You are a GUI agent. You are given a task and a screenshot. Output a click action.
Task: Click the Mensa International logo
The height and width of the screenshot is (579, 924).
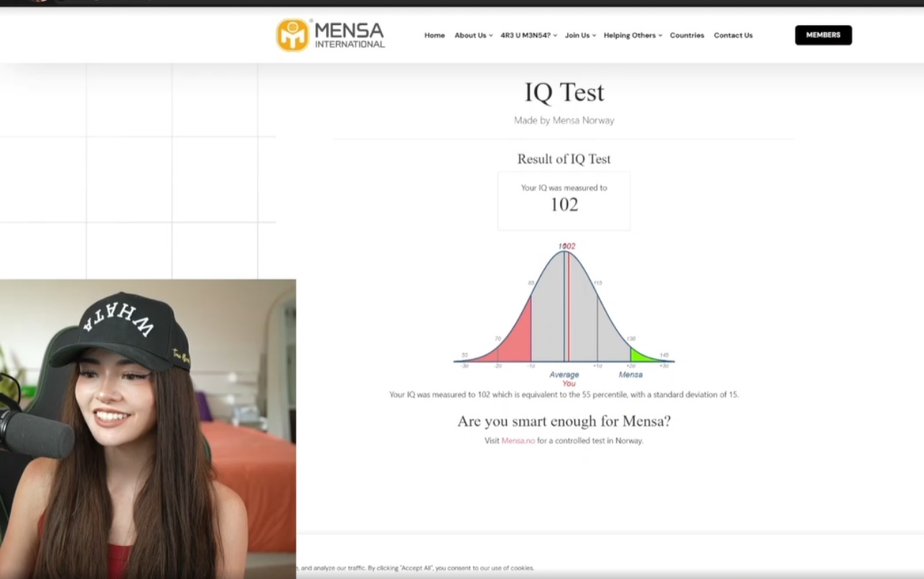point(331,35)
